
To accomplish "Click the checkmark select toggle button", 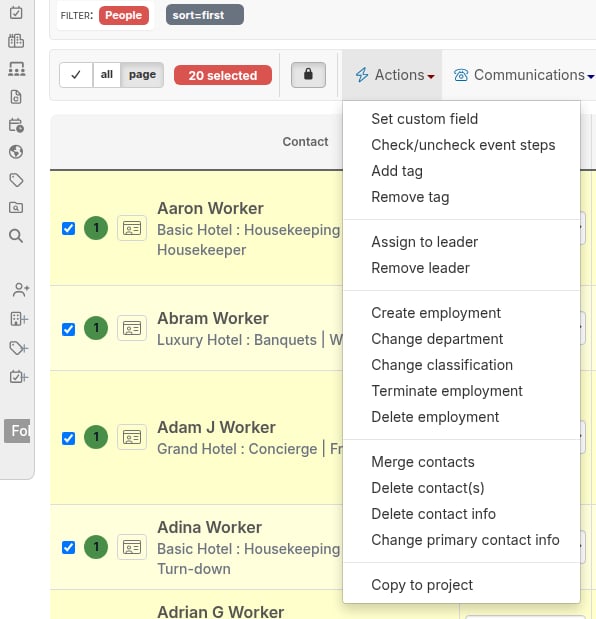I will pos(76,75).
